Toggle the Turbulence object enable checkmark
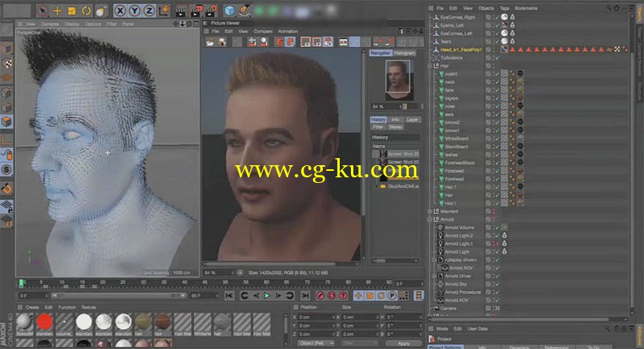 pos(497,58)
